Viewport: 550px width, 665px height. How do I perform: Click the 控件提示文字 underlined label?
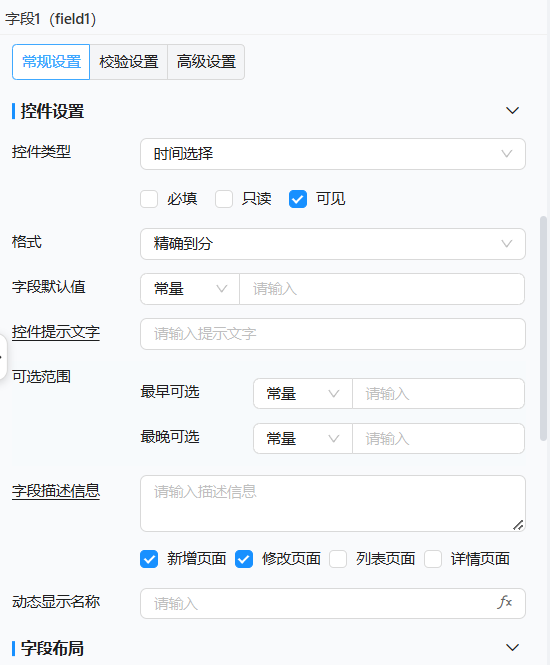pyautogui.click(x=56, y=332)
